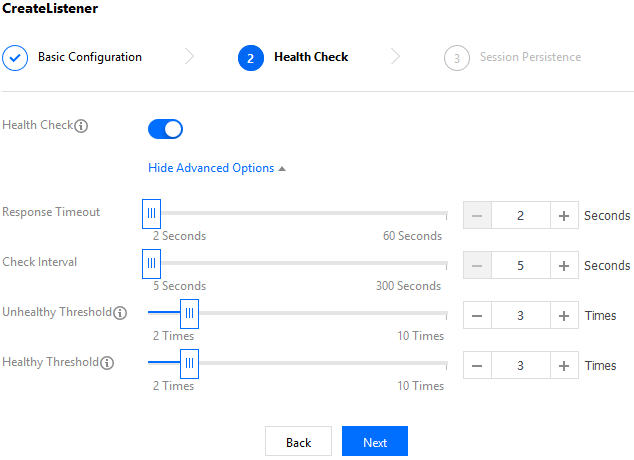
Task: Increase Healthy Threshold with plus button
Action: point(564,366)
